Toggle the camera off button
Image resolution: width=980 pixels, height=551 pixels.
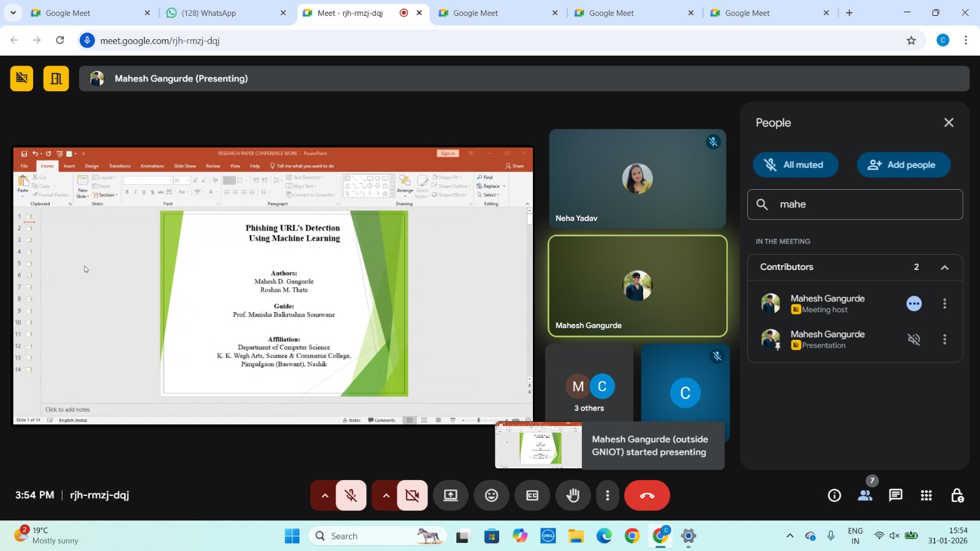412,495
